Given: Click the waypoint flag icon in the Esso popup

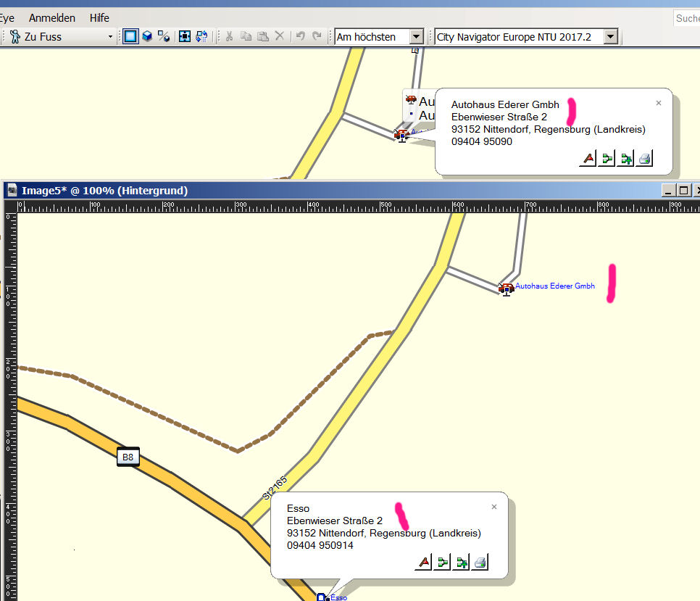Looking at the screenshot, I should [x=423, y=562].
